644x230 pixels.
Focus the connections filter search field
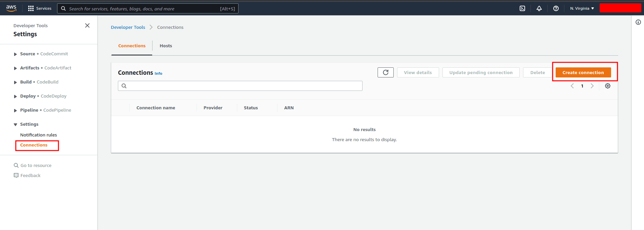[x=240, y=86]
